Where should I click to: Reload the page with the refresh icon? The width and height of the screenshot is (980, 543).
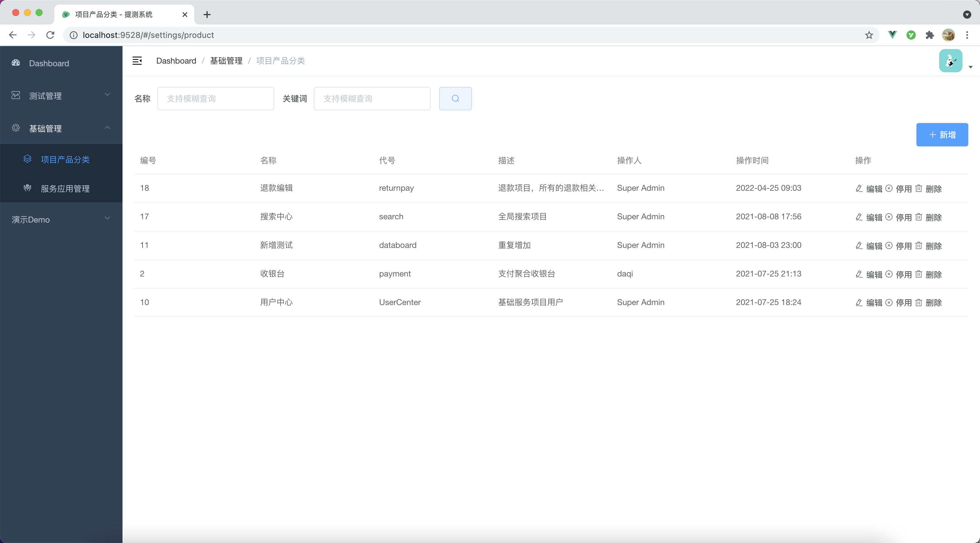(50, 35)
